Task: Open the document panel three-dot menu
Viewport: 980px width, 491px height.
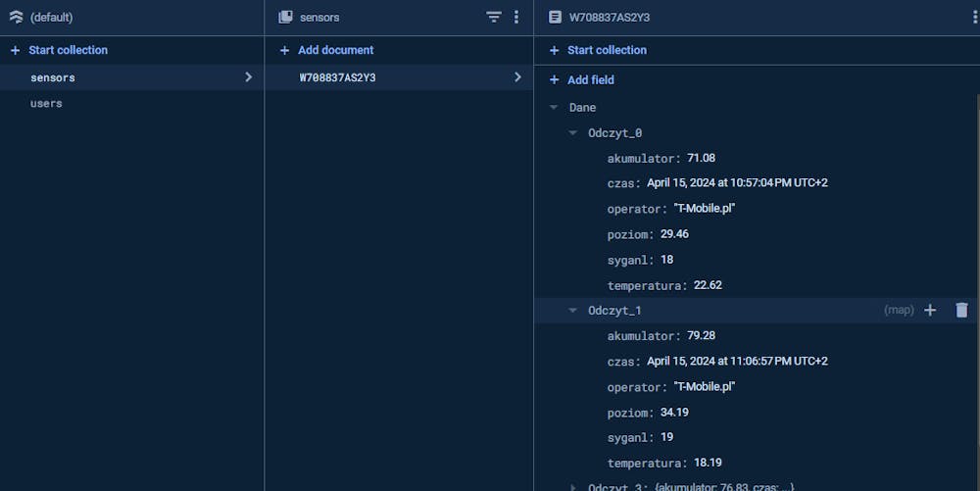Action: point(975,17)
